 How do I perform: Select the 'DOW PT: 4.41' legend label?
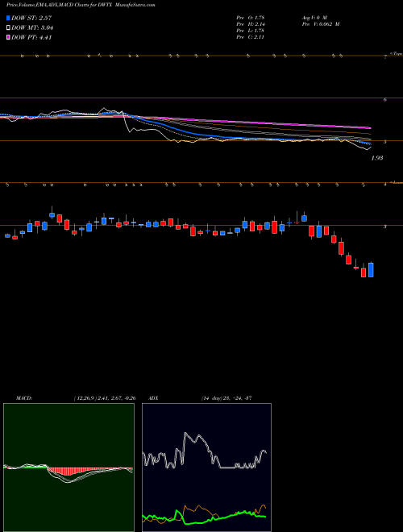pos(31,38)
